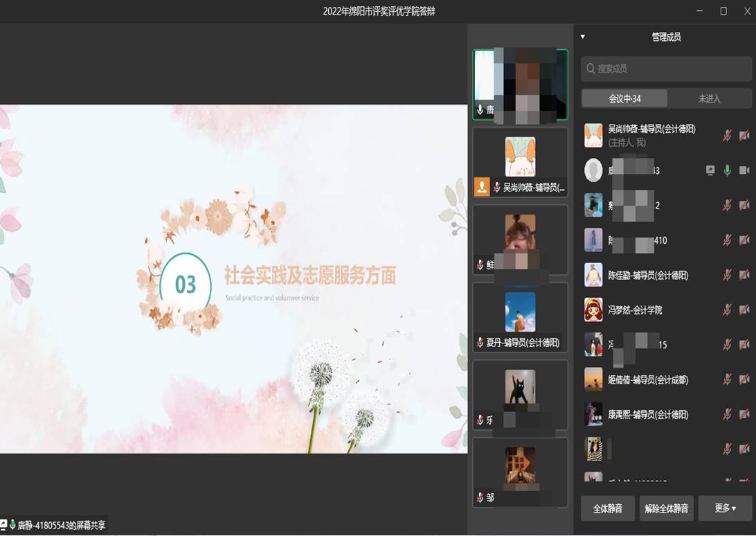
Task: Collapse the 管理成员 panel with the triangle
Action: tap(583, 37)
